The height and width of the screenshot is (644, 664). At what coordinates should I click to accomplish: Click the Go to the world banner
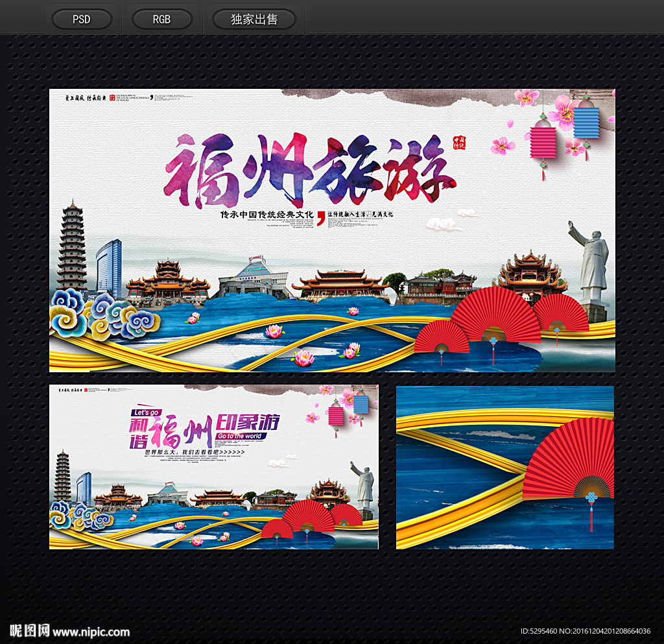click(x=240, y=436)
